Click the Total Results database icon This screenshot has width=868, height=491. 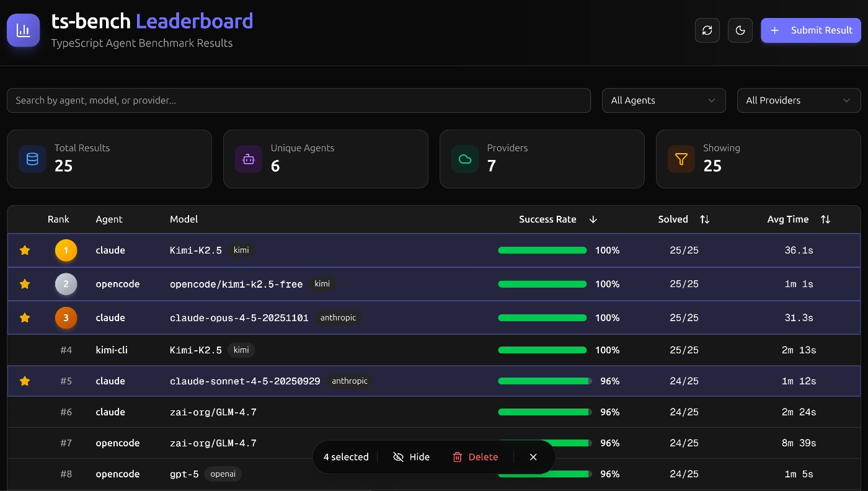point(32,159)
